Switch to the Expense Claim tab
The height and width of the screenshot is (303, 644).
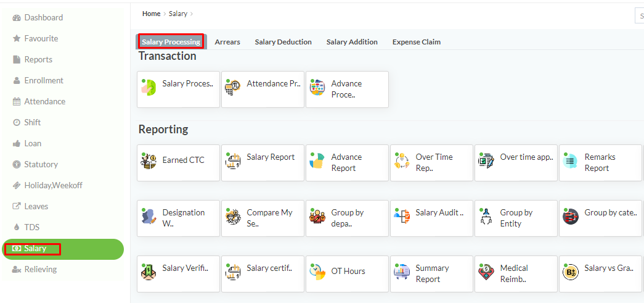(417, 42)
